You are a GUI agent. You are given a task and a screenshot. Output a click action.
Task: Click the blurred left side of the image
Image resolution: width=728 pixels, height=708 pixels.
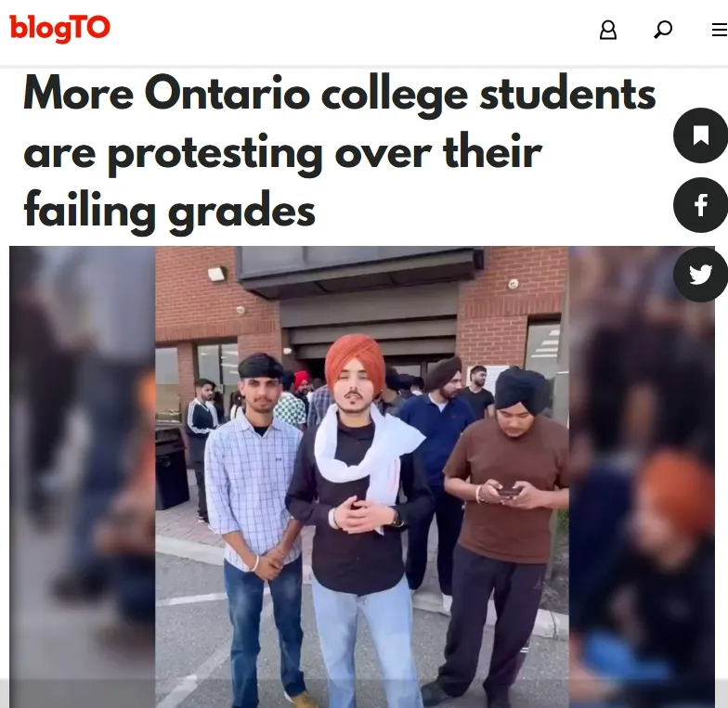click(82, 477)
